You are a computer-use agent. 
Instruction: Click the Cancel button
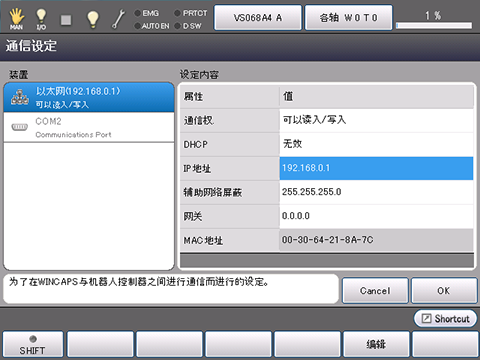point(375,291)
